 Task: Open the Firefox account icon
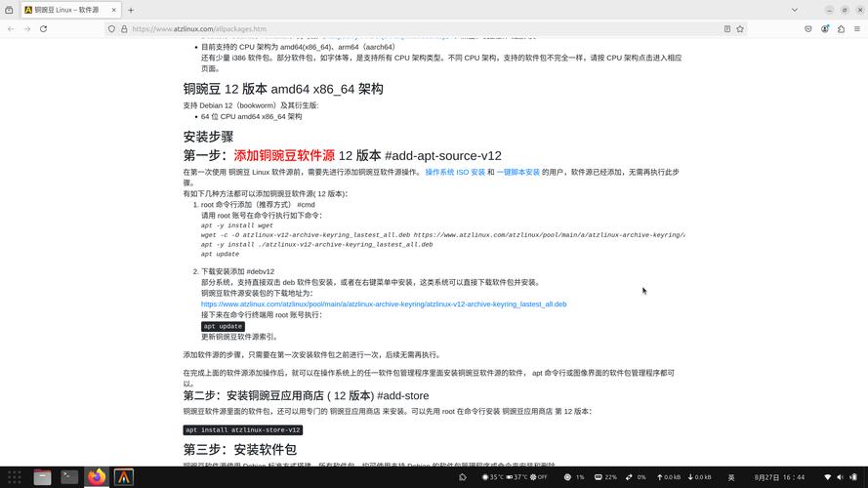825,28
